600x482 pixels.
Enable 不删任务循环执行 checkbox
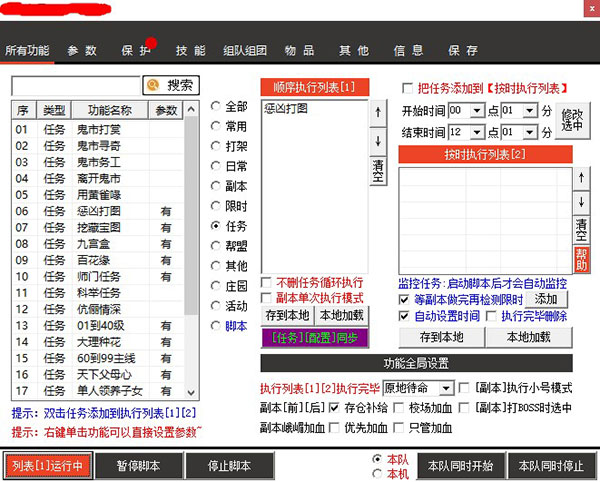[267, 283]
